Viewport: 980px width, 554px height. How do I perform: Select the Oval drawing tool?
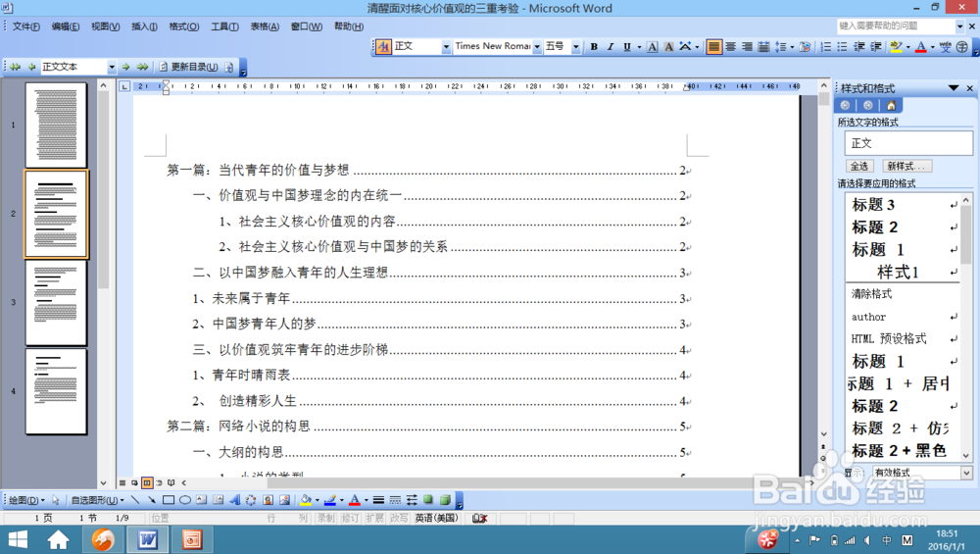(185, 500)
